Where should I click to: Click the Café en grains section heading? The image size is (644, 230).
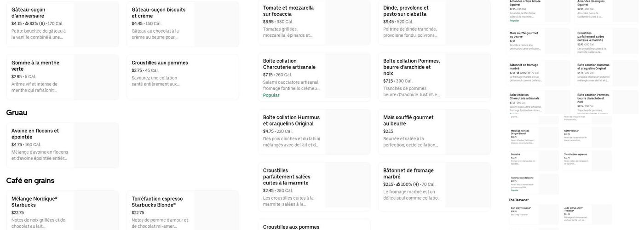30,181
